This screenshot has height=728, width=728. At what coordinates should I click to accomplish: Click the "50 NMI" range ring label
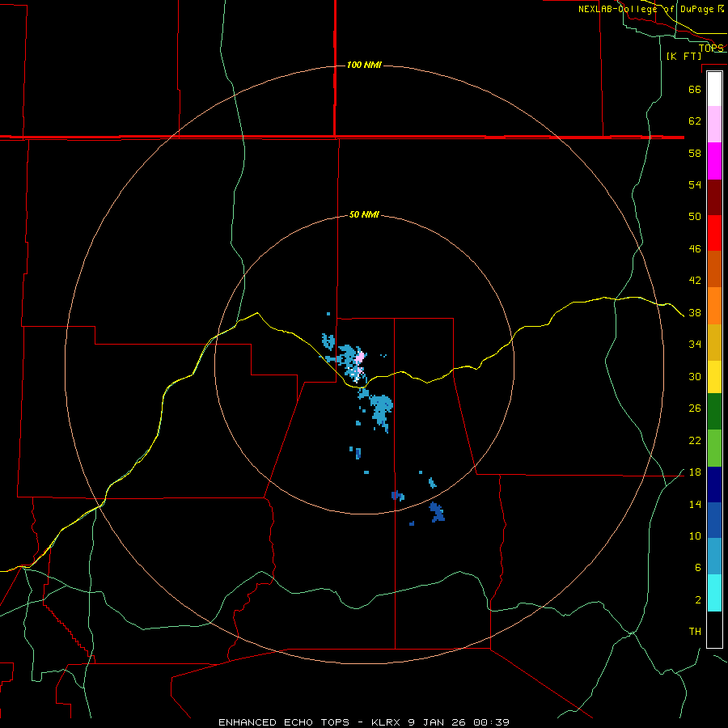click(364, 214)
